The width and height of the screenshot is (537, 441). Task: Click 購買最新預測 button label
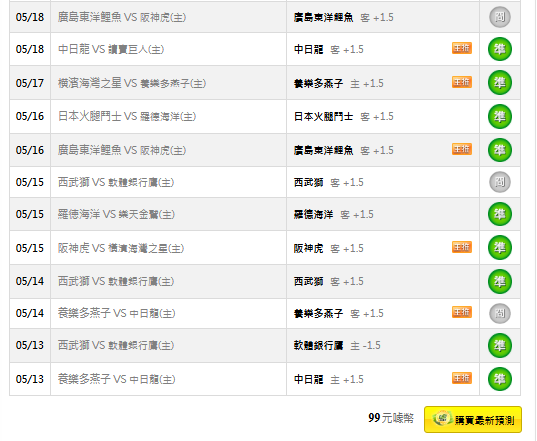tap(485, 420)
